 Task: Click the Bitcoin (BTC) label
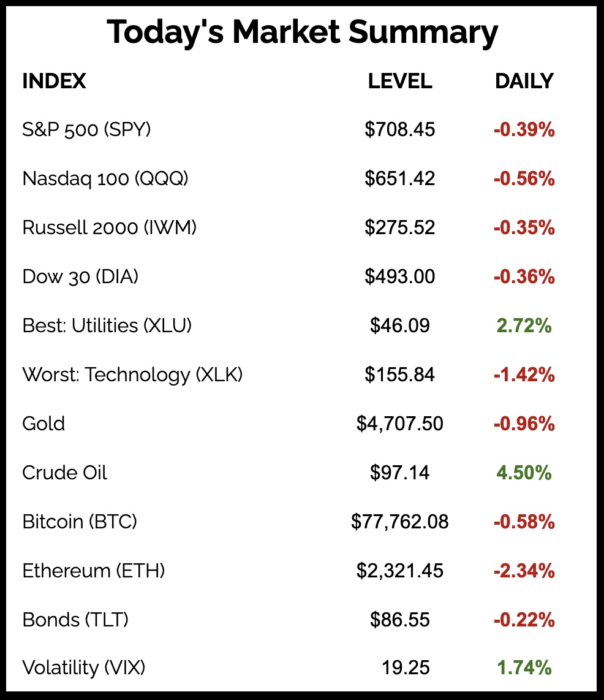coord(80,522)
